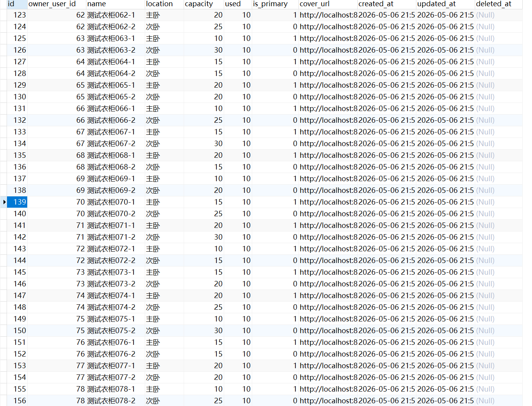Click created_at cell in row 133
The width and height of the screenshot is (532, 406).
pos(387,132)
